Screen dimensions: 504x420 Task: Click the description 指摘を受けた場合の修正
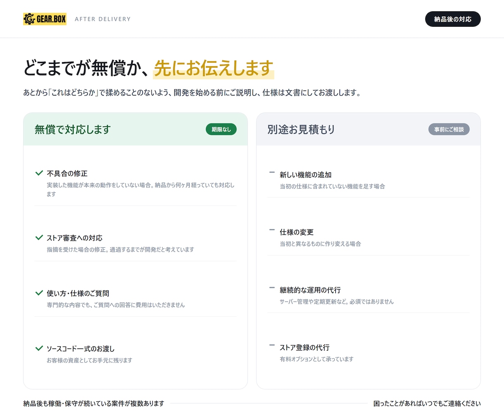tap(120, 250)
